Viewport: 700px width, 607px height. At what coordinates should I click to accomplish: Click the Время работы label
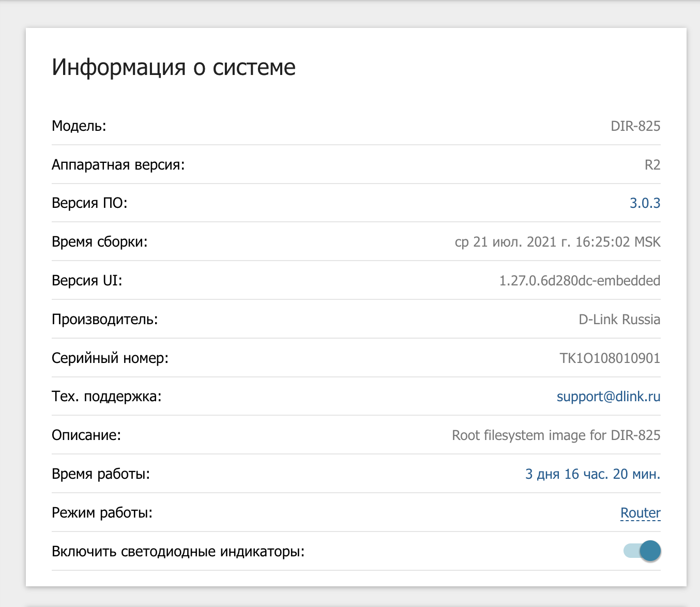101,474
